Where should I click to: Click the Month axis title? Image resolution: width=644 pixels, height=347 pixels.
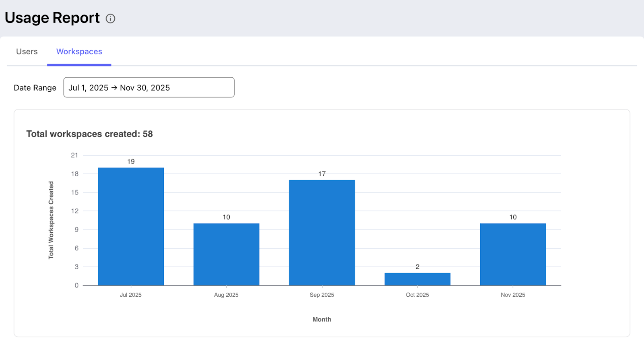(322, 320)
